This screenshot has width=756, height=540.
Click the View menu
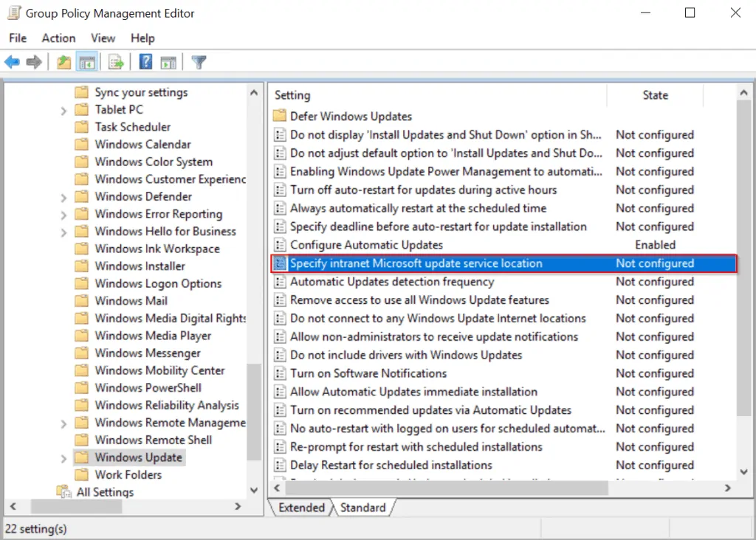click(x=103, y=38)
